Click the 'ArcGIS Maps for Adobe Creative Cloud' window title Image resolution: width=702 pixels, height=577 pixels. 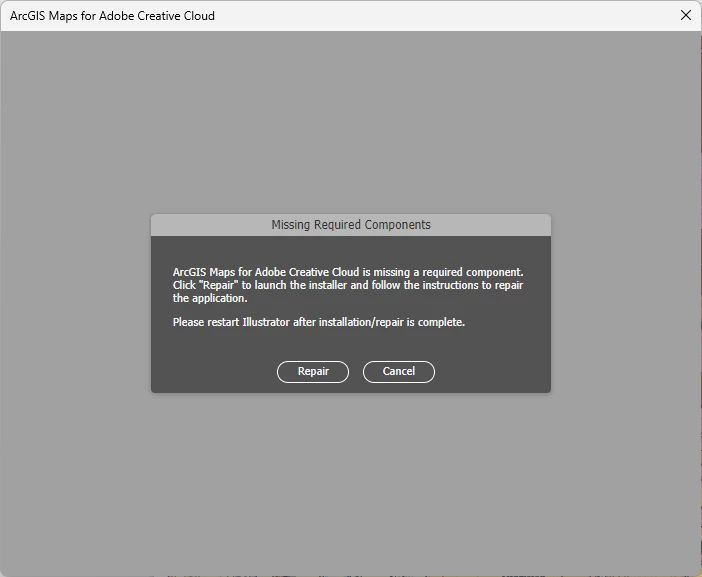point(112,16)
